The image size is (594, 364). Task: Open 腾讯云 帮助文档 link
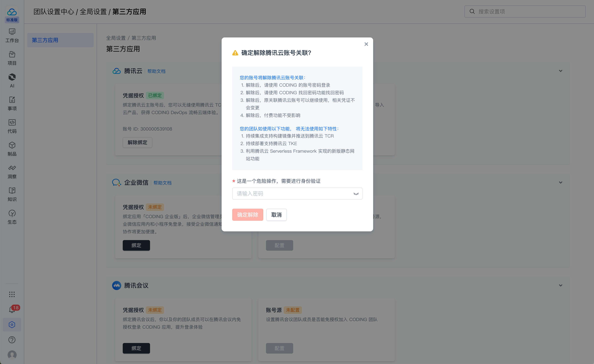pyautogui.click(x=156, y=71)
